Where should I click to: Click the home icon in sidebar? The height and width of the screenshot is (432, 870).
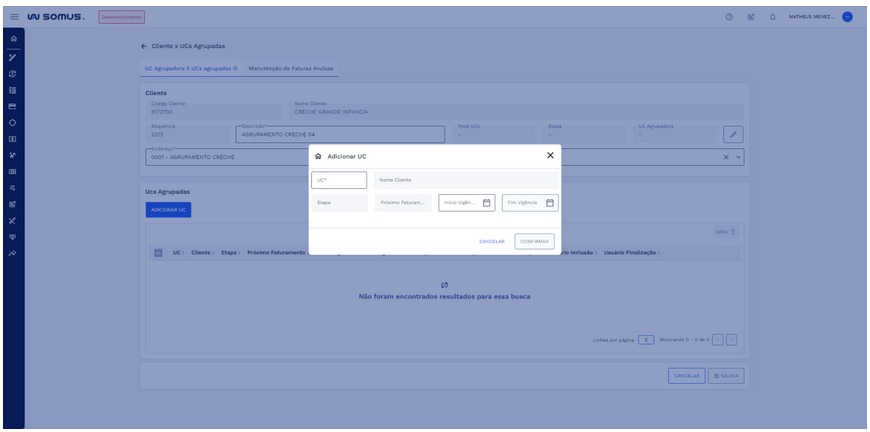click(x=13, y=38)
